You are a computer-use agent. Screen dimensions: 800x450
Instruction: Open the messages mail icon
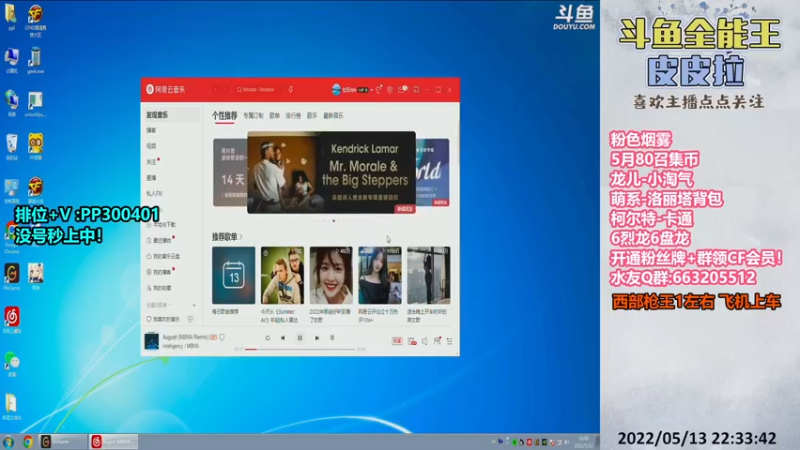click(402, 90)
